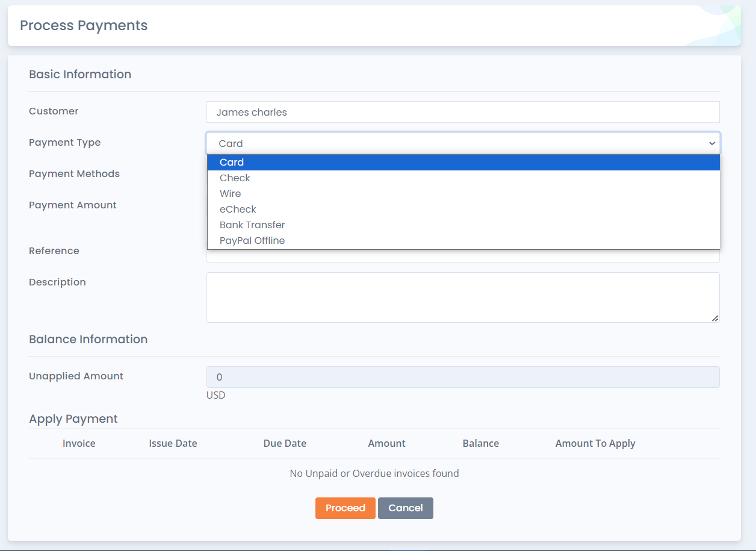Click the Proceed button

click(x=345, y=508)
